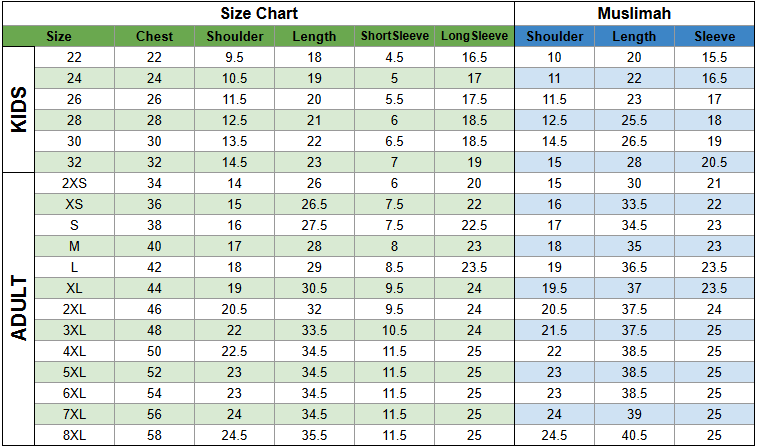Select Muslimah shoulder 19.5 in XL row

coord(555,288)
